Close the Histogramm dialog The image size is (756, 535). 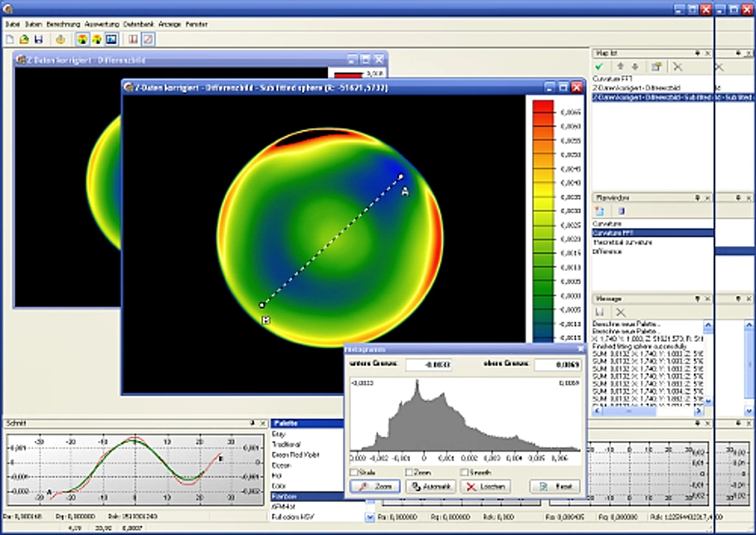pyautogui.click(x=581, y=349)
